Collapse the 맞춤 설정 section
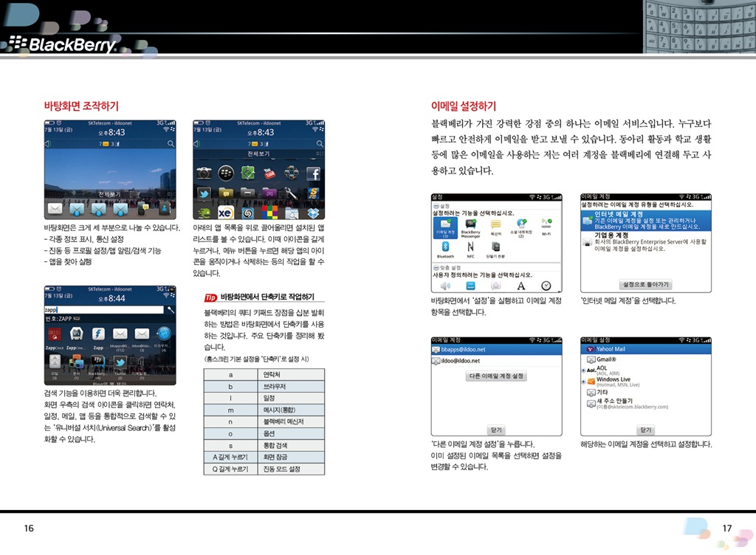The width and height of the screenshot is (756, 555). tap(436, 267)
